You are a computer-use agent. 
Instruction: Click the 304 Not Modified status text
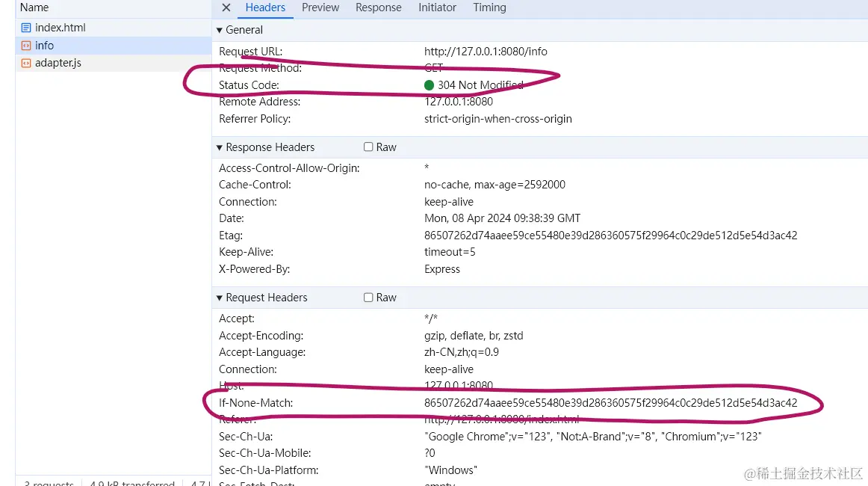(x=480, y=85)
